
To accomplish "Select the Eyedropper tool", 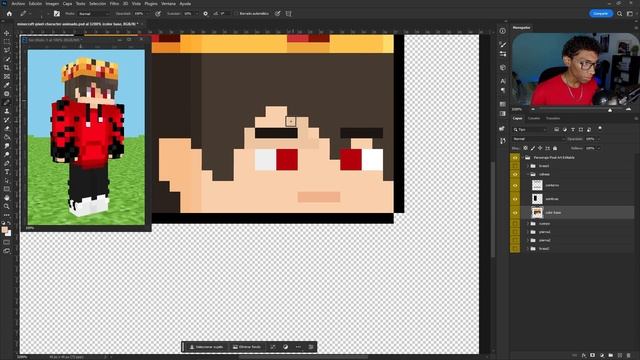I will click(x=7, y=85).
